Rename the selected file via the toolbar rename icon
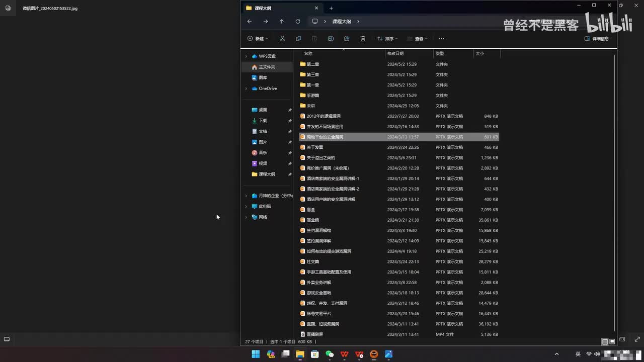This screenshot has height=362, width=644. (x=331, y=39)
